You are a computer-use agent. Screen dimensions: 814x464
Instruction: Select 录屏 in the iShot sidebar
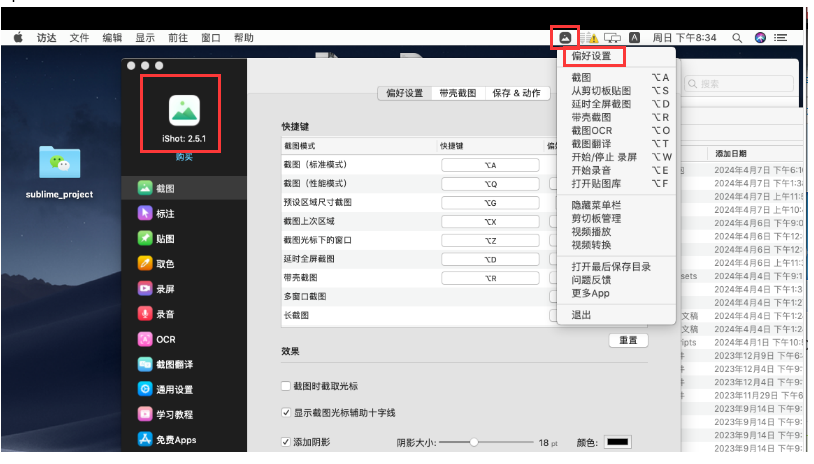pos(184,289)
